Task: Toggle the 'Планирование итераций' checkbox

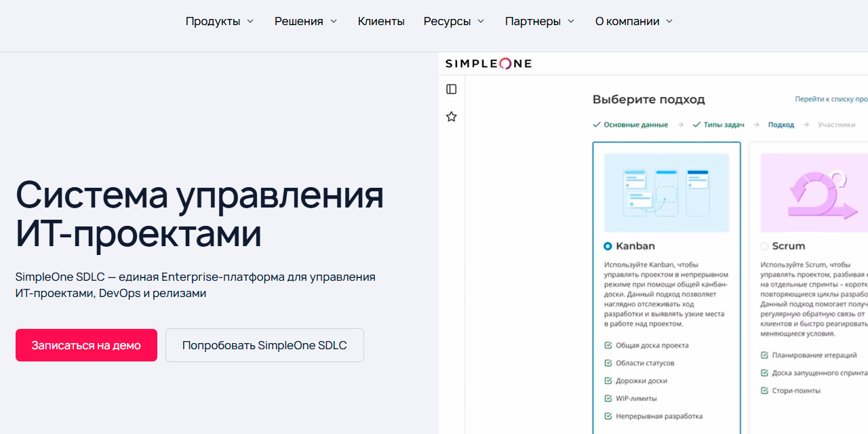Action: (x=765, y=355)
